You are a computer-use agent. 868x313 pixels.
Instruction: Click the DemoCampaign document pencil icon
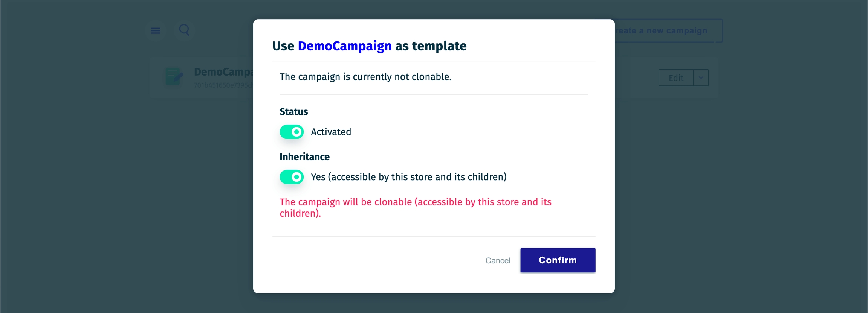[x=174, y=76]
